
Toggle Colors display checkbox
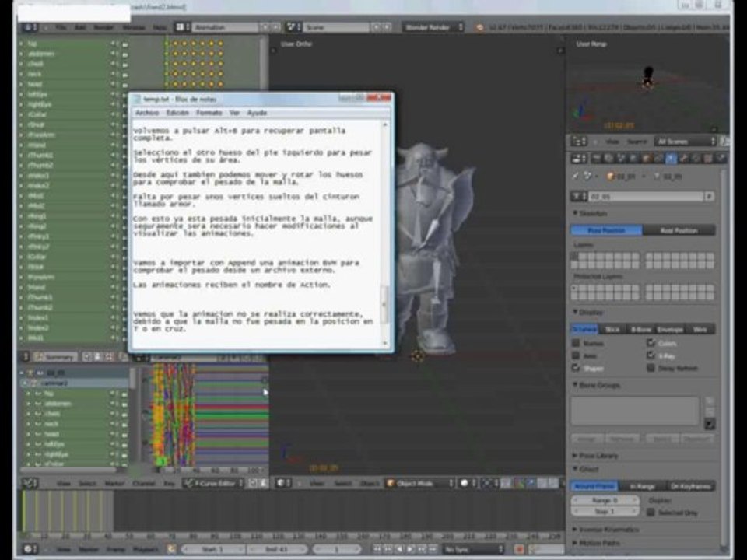(x=651, y=343)
